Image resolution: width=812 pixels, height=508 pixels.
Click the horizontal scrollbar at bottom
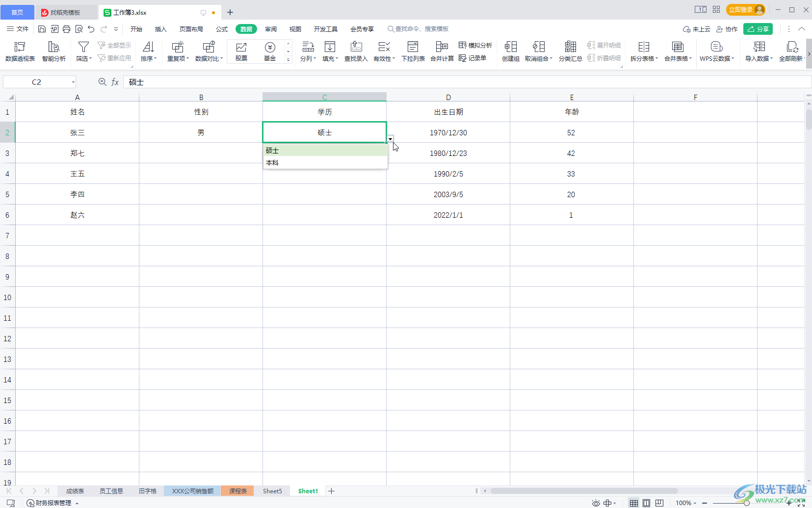[584, 491]
